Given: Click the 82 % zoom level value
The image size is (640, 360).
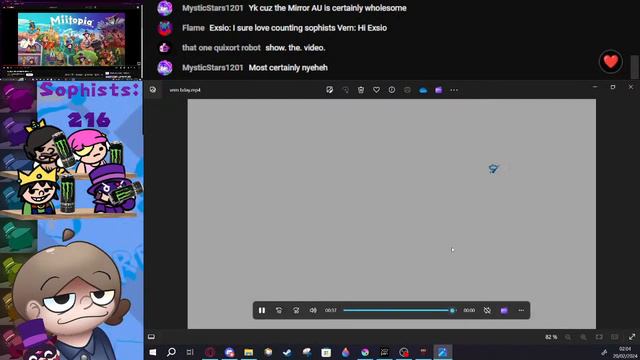Looking at the screenshot, I should [x=551, y=337].
